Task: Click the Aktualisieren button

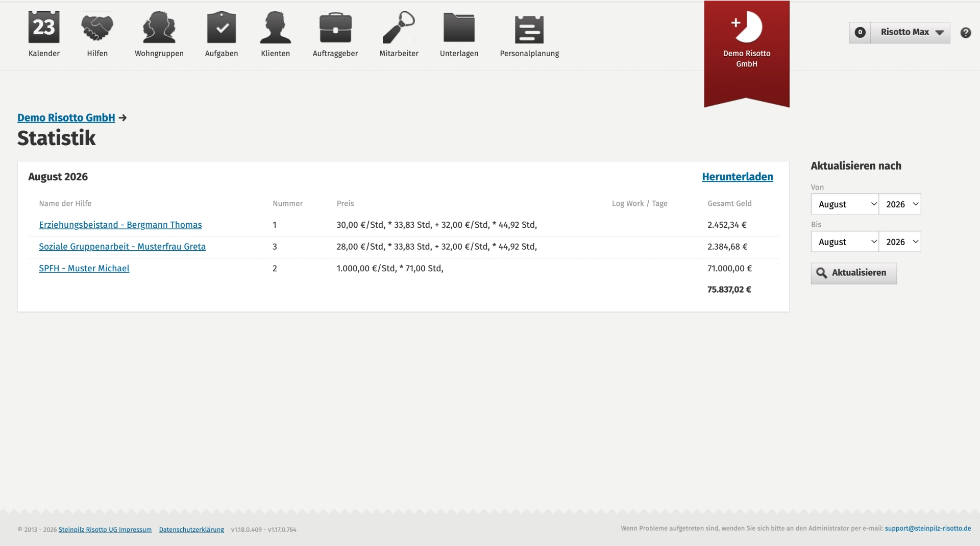Action: (x=853, y=273)
